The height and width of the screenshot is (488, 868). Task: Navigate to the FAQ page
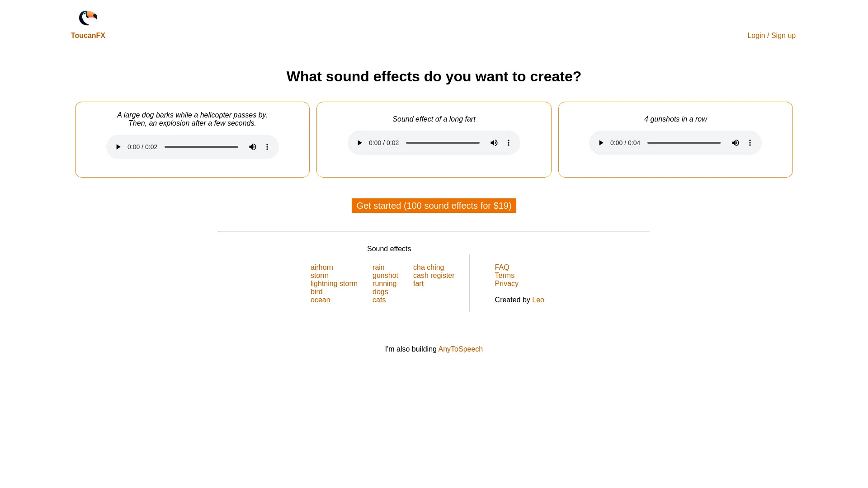(x=501, y=267)
